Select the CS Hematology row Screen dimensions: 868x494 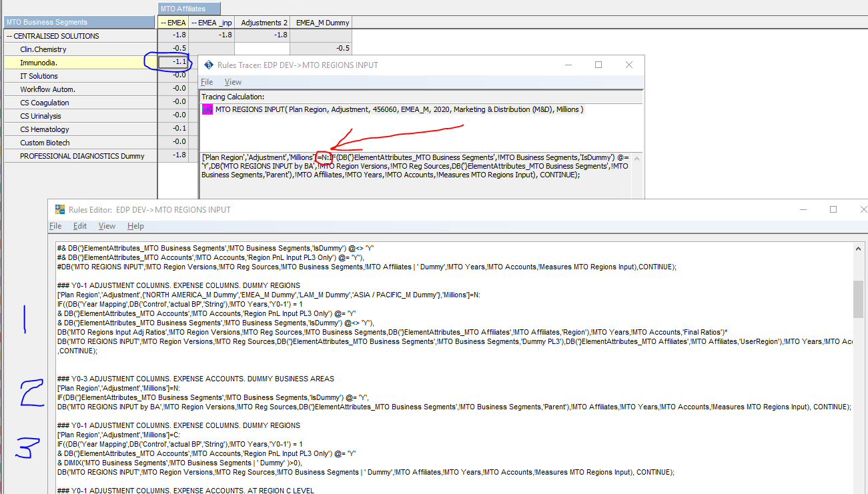[81, 129]
